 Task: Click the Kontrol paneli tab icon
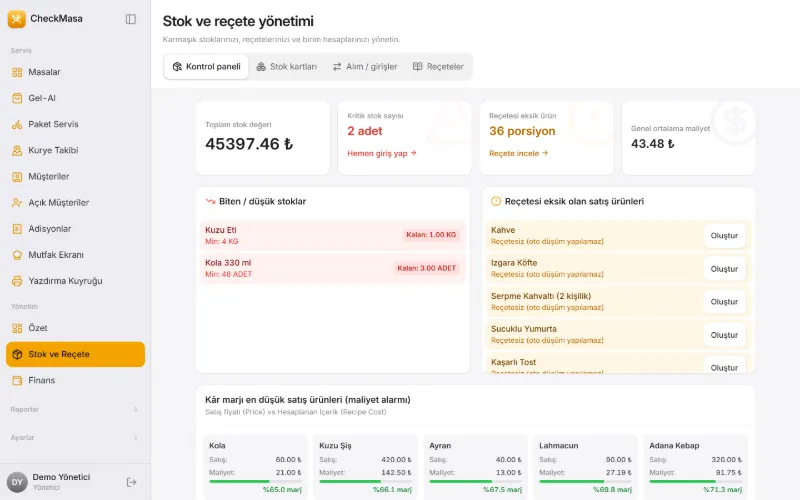tap(177, 67)
